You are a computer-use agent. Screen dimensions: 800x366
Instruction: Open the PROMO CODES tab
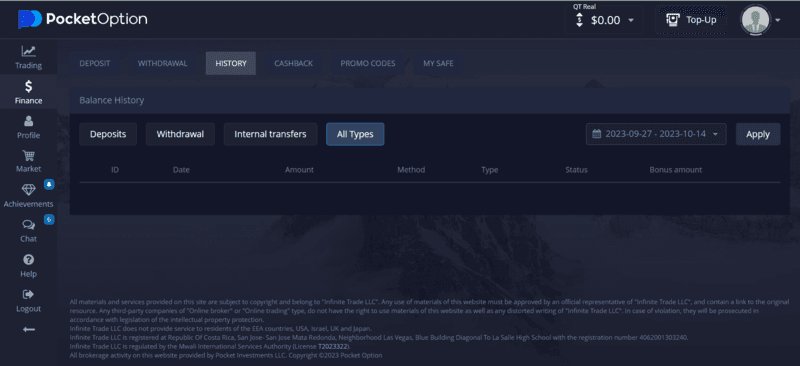pos(368,64)
